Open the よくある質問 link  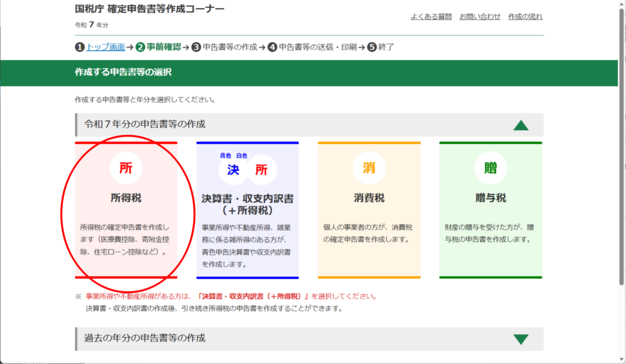(431, 16)
